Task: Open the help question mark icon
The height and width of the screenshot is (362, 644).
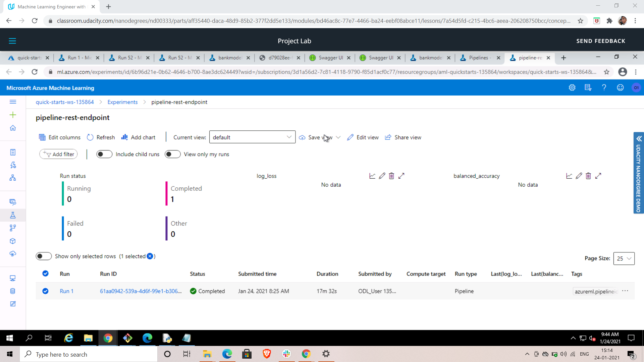Action: 604,88
